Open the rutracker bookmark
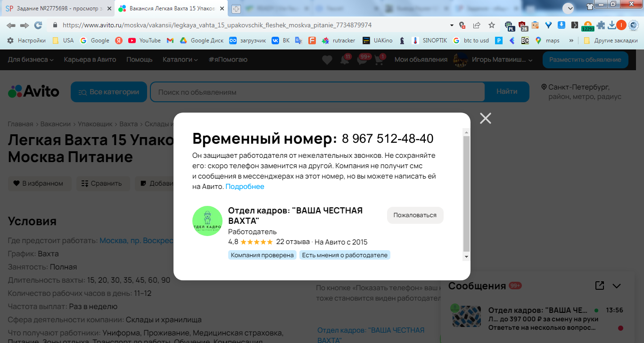This screenshot has width=644, height=343. [339, 41]
